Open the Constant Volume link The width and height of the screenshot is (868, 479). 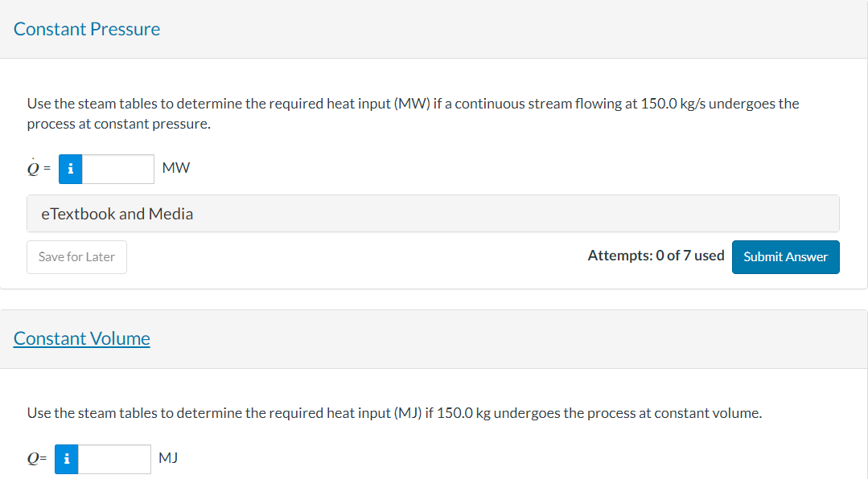point(82,338)
